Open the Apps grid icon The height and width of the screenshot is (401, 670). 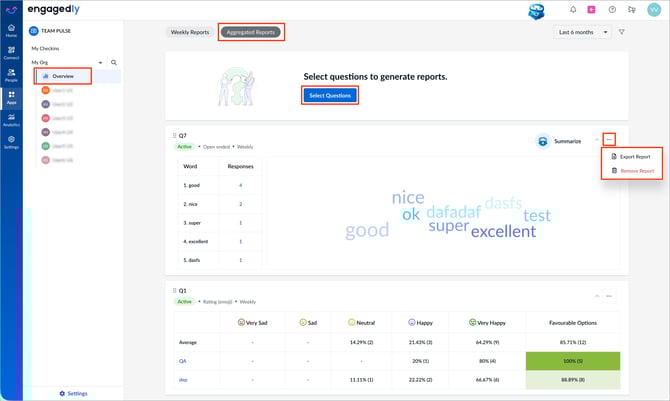click(12, 97)
